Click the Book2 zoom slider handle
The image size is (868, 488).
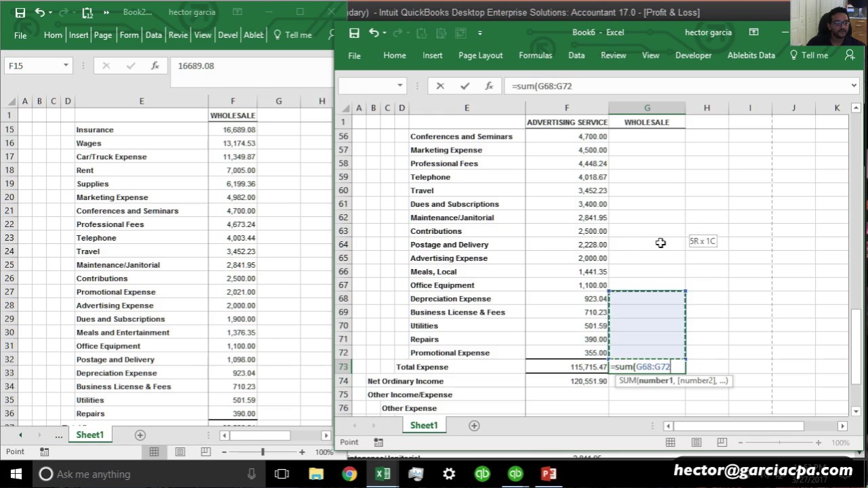click(x=262, y=452)
